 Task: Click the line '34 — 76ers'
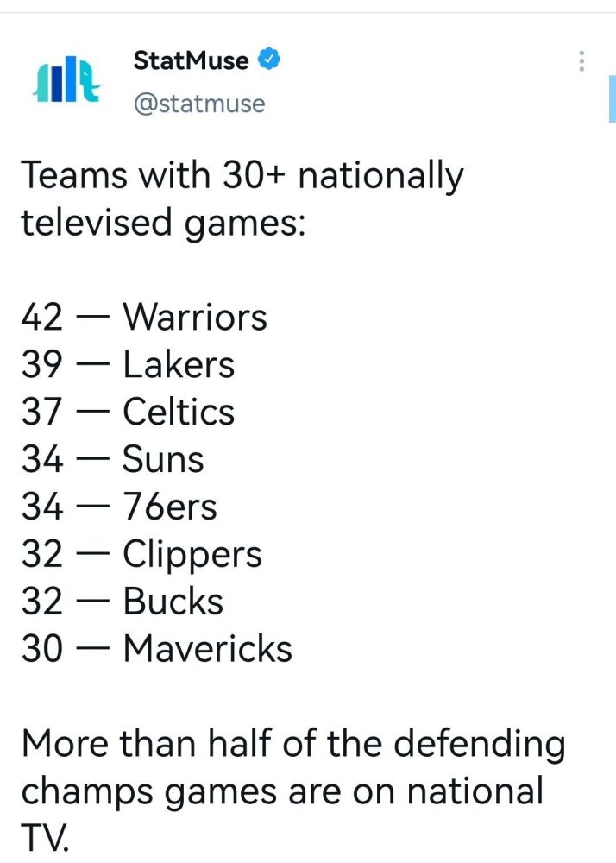[x=119, y=507]
